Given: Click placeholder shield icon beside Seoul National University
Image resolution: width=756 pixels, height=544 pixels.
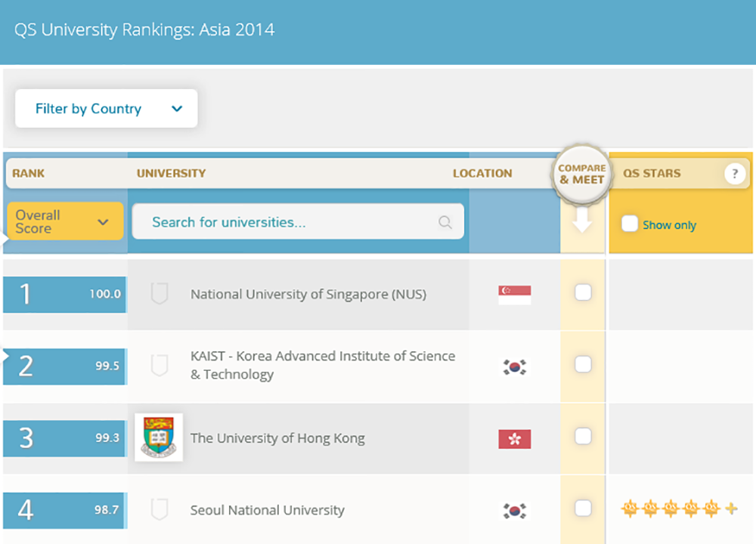Looking at the screenshot, I should [160, 509].
